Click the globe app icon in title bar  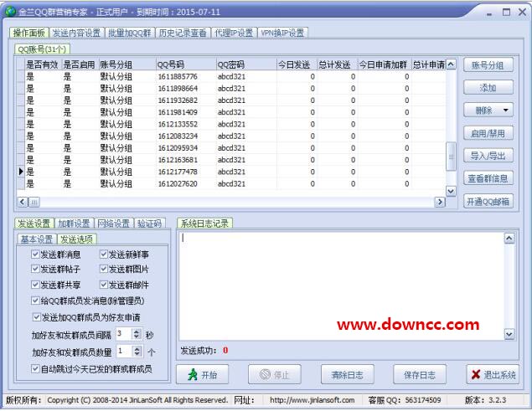click(x=10, y=12)
